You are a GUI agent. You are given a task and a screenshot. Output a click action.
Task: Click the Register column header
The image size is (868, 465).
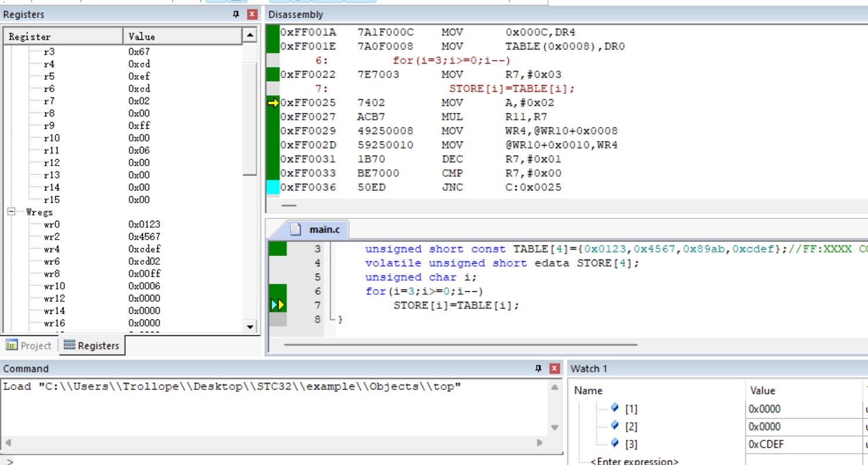click(63, 36)
